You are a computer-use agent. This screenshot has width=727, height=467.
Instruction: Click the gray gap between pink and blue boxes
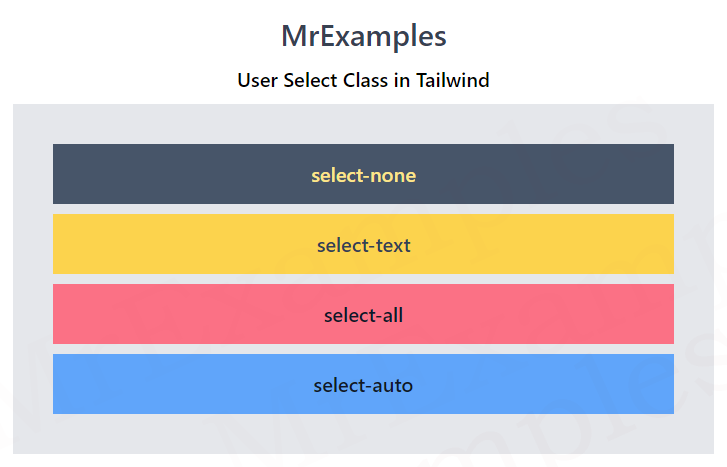click(x=364, y=349)
